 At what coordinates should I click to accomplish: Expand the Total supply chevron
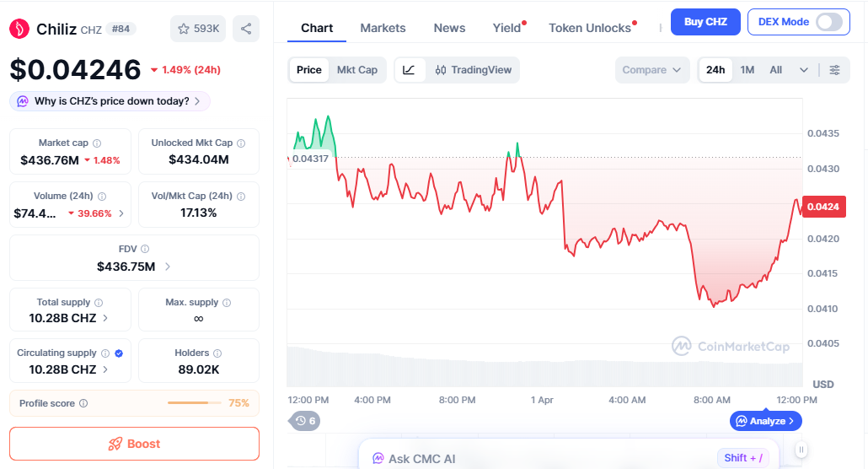pyautogui.click(x=105, y=318)
